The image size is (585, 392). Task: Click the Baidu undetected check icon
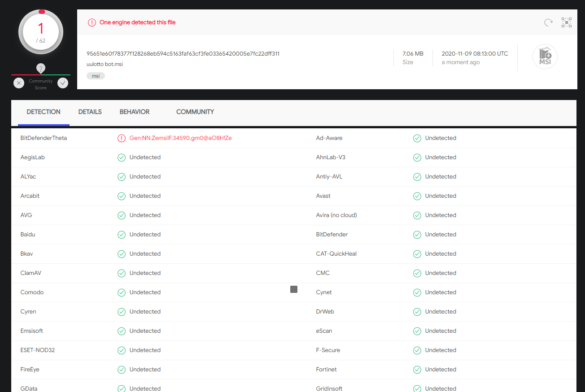121,235
